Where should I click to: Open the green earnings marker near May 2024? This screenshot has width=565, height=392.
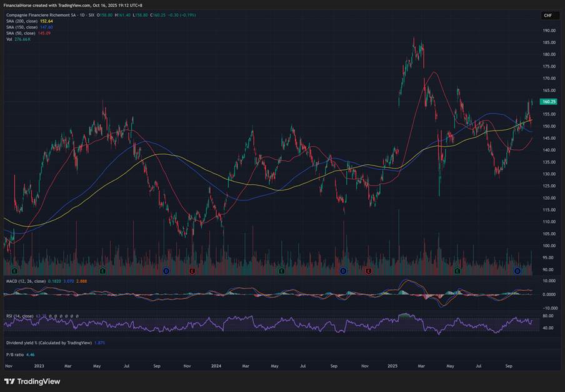click(281, 271)
